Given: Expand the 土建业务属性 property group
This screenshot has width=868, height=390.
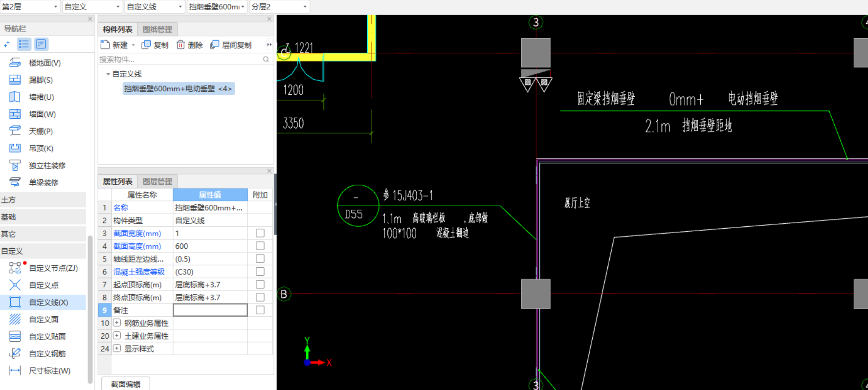Looking at the screenshot, I should (x=117, y=335).
